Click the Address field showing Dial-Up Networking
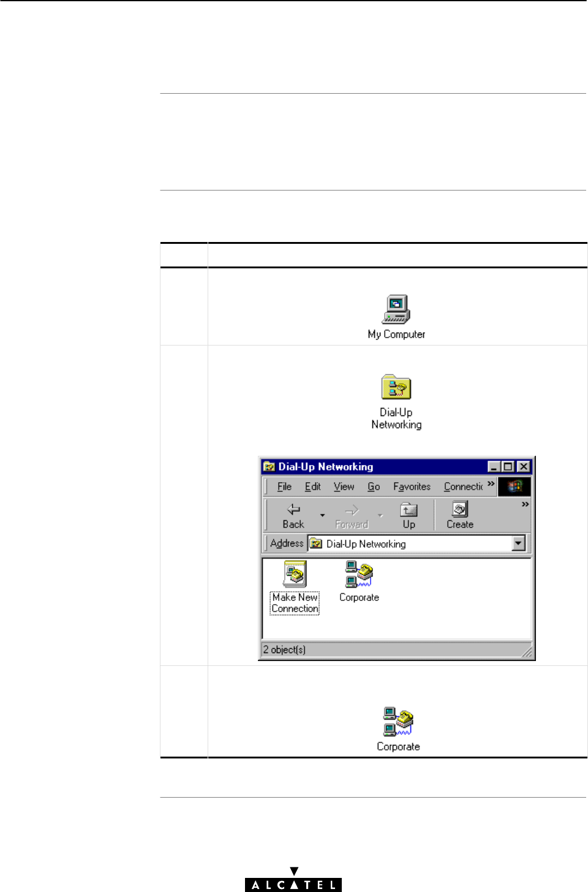 coord(417,543)
